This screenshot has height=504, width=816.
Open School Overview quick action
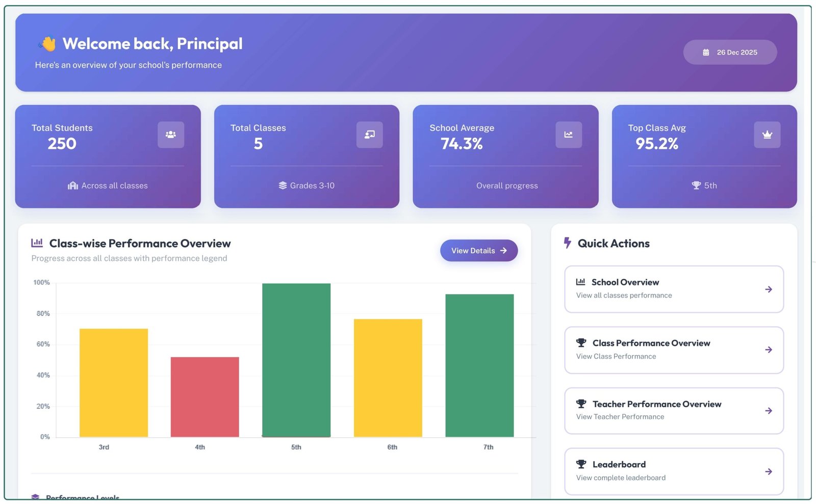673,289
